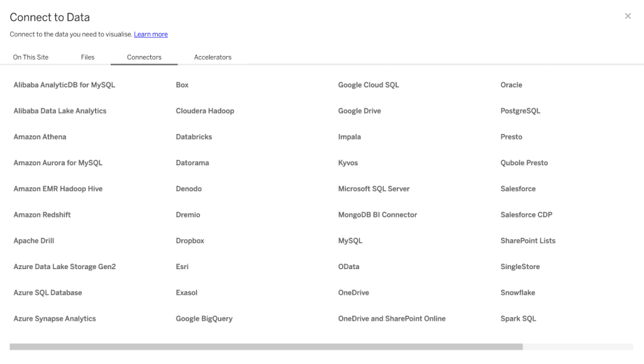Image resolution: width=644 pixels, height=364 pixels.
Task: Choose the Impala connector
Action: pyautogui.click(x=350, y=136)
